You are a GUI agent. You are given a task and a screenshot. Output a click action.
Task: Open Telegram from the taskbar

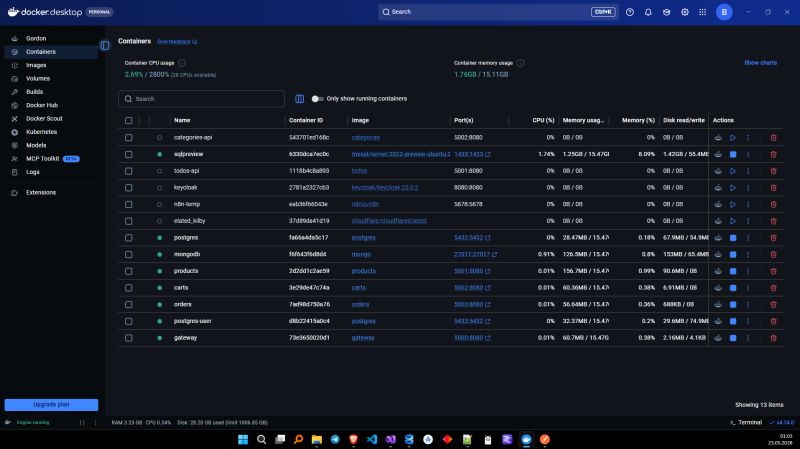click(335, 439)
